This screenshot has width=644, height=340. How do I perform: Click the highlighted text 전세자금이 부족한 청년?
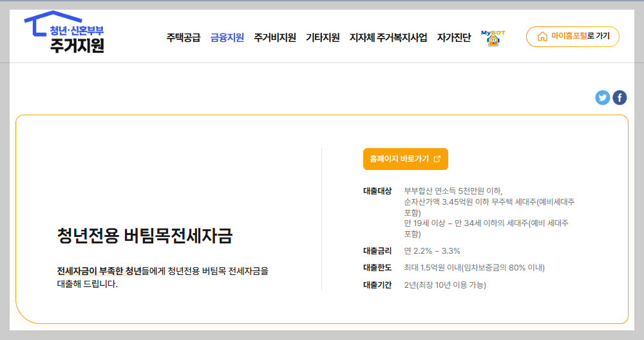pyautogui.click(x=99, y=271)
